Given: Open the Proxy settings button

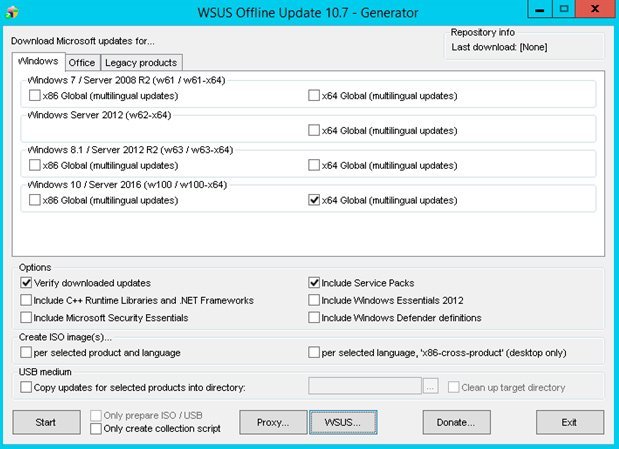Looking at the screenshot, I should (273, 422).
